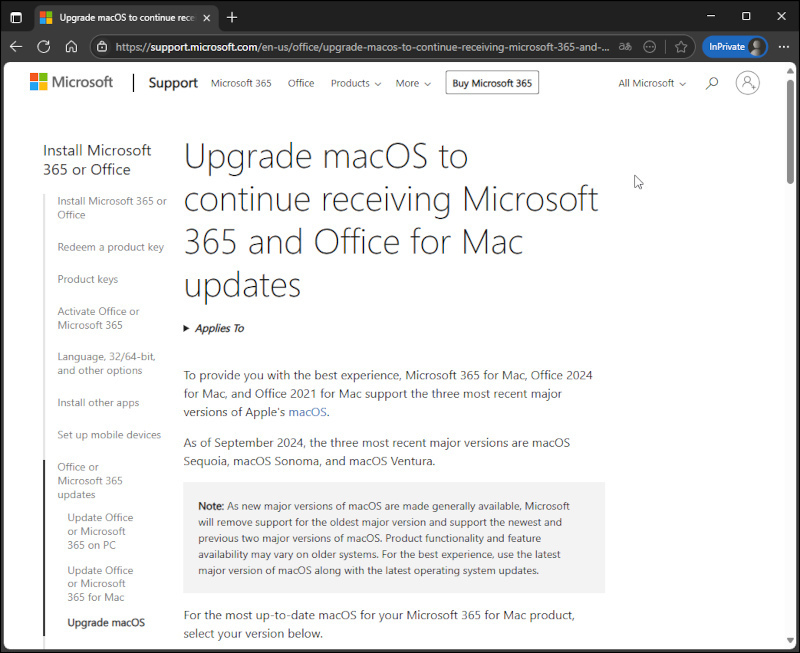Open the search magnifier icon
The image size is (800, 653).
coord(712,83)
